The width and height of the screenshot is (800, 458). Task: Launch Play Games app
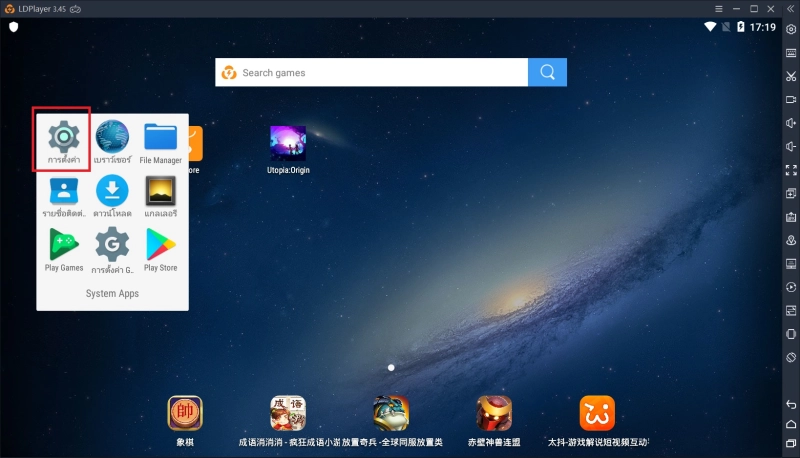pyautogui.click(x=64, y=244)
